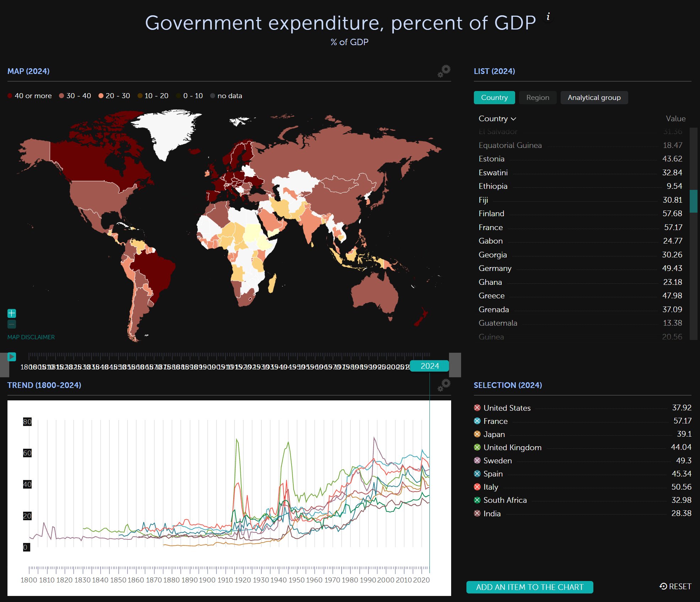The image size is (700, 602).
Task: Zoom out the map with minus button
Action: (x=12, y=324)
